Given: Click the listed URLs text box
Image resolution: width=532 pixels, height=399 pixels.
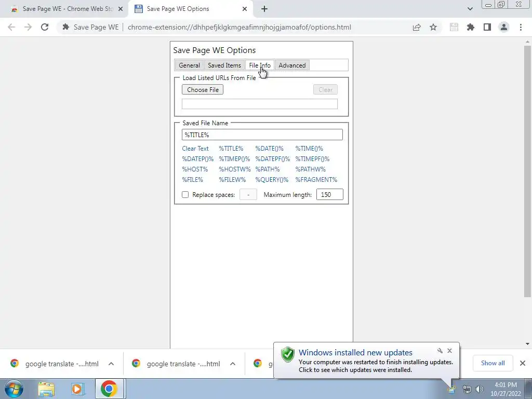Looking at the screenshot, I should (x=260, y=104).
